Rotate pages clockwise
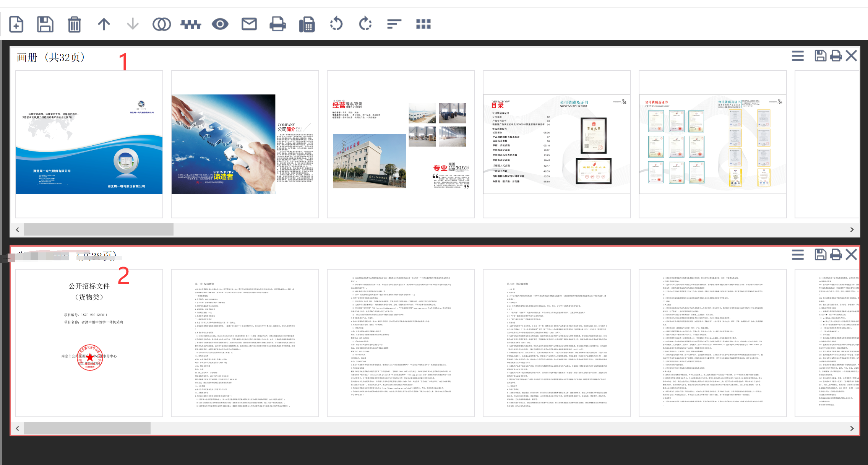 point(365,24)
